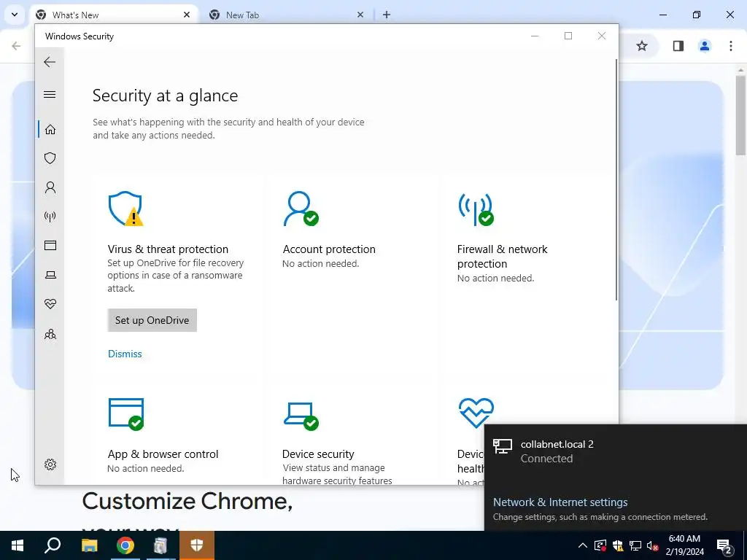Screen dimensions: 747x560
Task: Click the App & browser control tile icon
Action: click(x=125, y=414)
